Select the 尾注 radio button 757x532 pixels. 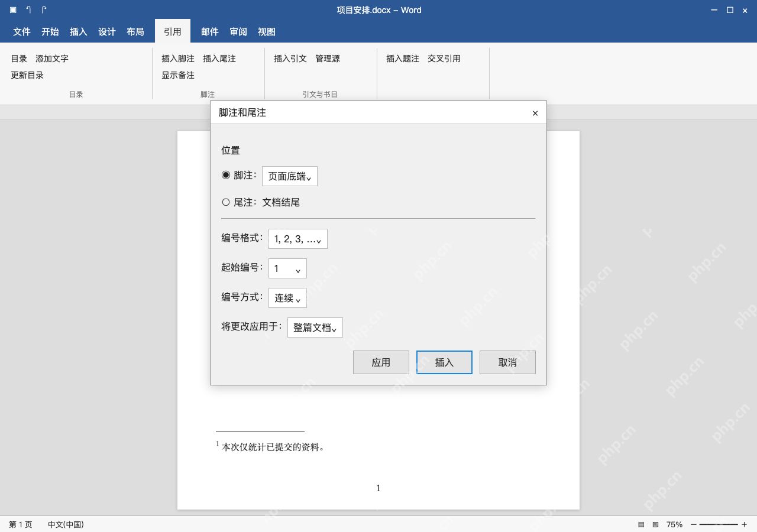tap(226, 202)
